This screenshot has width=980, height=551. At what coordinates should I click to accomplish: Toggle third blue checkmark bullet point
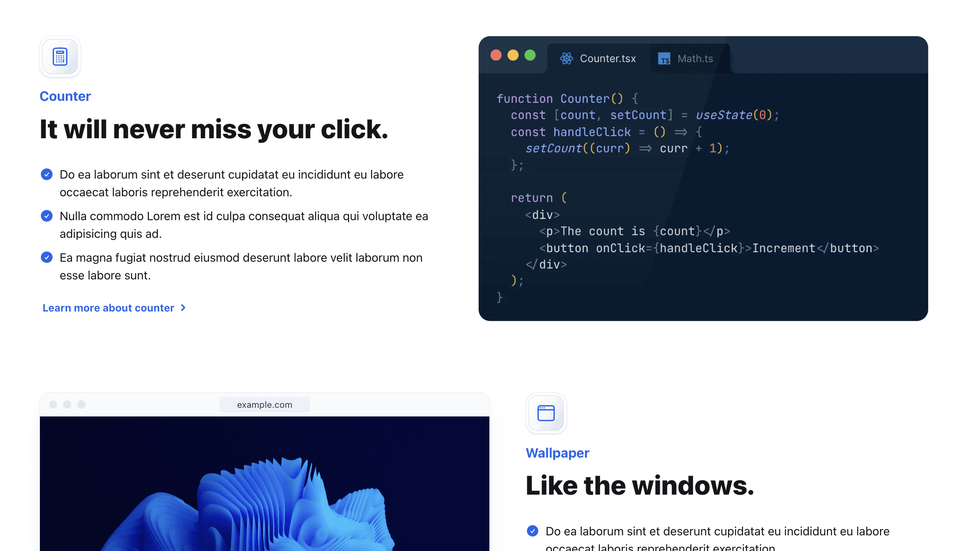pyautogui.click(x=46, y=258)
